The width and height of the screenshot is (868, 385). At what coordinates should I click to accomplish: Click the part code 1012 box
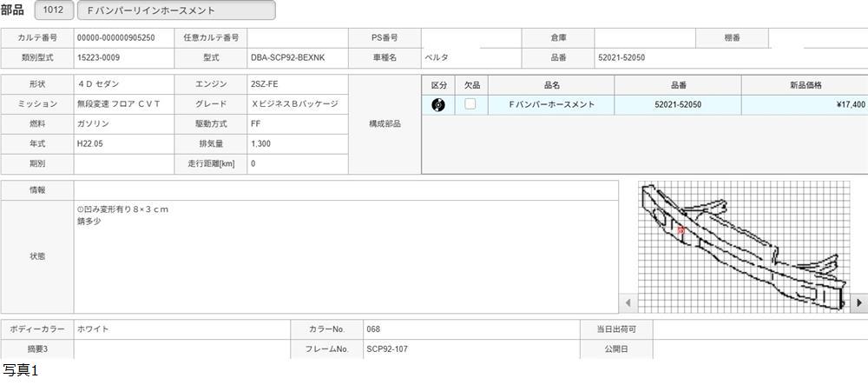coord(53,10)
